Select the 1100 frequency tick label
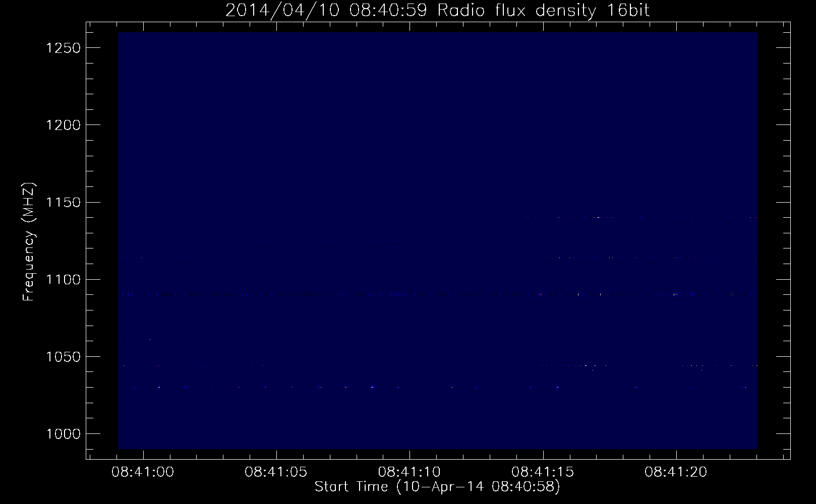Viewport: 816px width, 504px height. [x=64, y=280]
